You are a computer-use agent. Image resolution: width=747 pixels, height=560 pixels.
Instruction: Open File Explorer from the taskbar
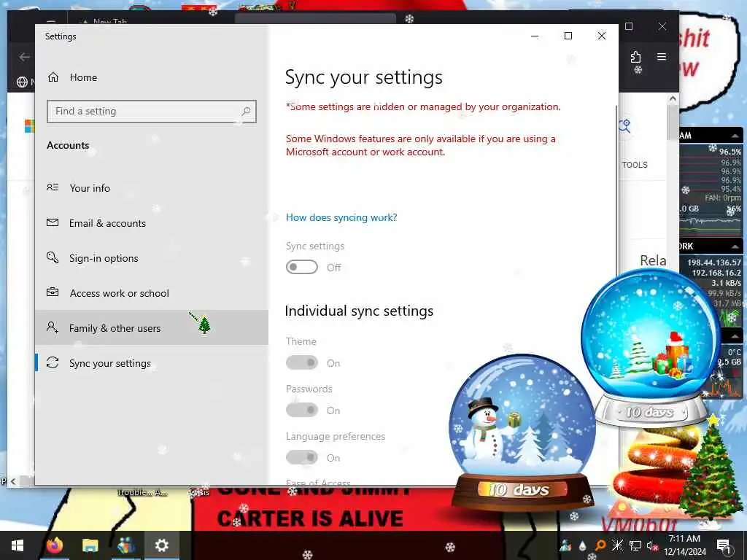tap(90, 545)
